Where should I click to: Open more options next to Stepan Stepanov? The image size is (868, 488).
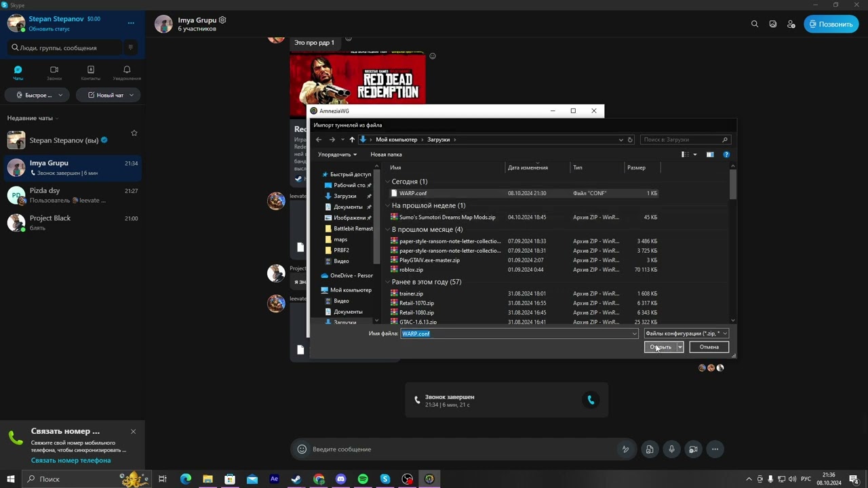tap(131, 23)
